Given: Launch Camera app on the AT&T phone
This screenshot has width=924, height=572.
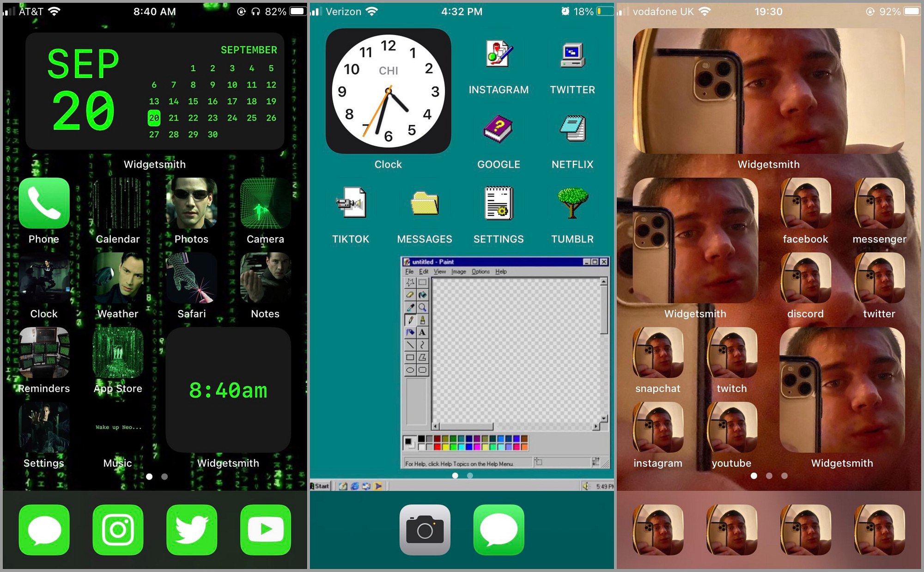Looking at the screenshot, I should 266,203.
